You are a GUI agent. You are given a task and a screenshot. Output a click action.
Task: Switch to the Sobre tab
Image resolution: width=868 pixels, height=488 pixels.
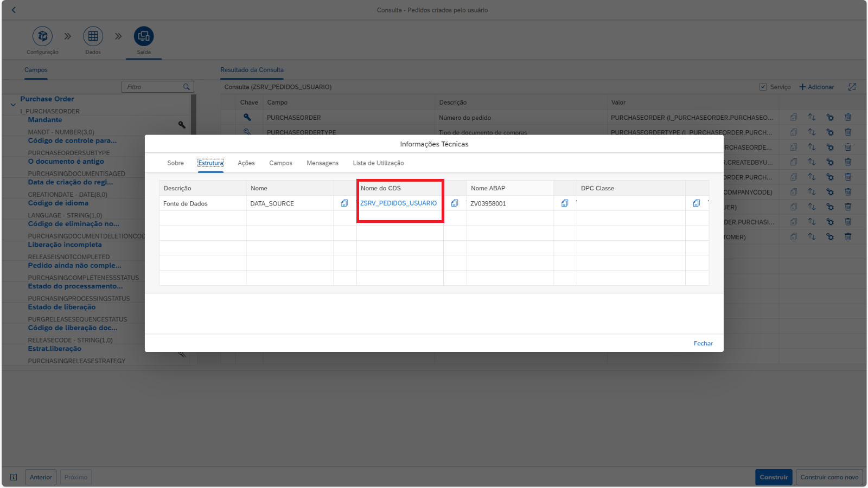(x=175, y=163)
